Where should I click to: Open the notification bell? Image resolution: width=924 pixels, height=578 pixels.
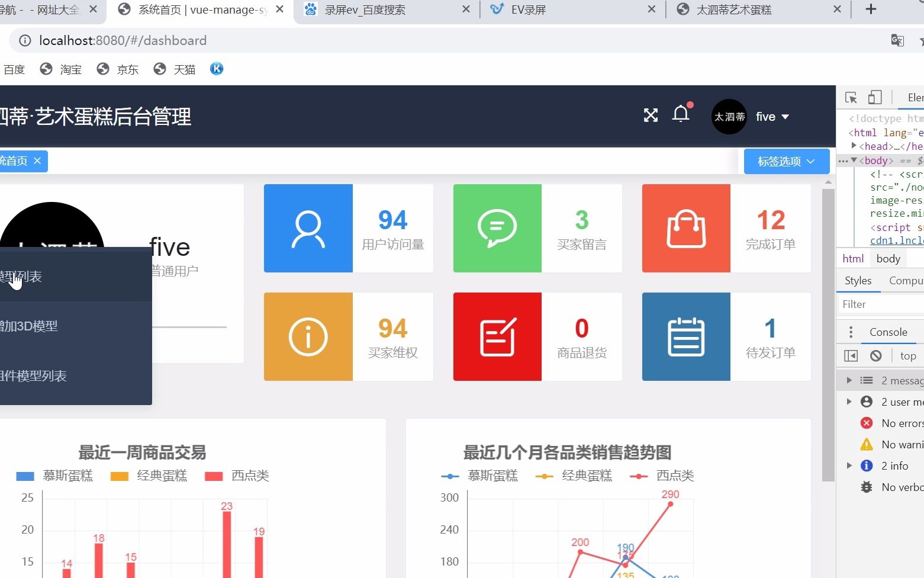(681, 114)
